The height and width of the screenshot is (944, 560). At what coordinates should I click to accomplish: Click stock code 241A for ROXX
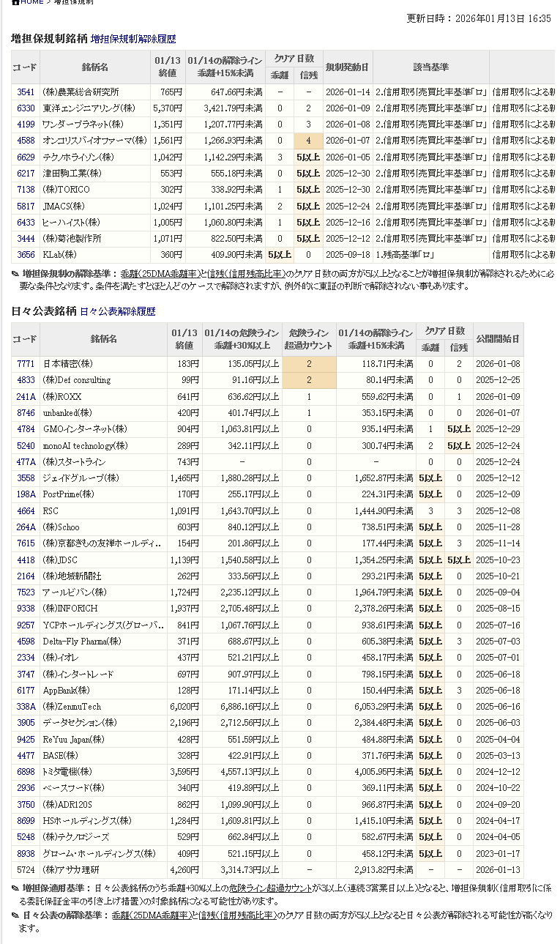(x=26, y=397)
